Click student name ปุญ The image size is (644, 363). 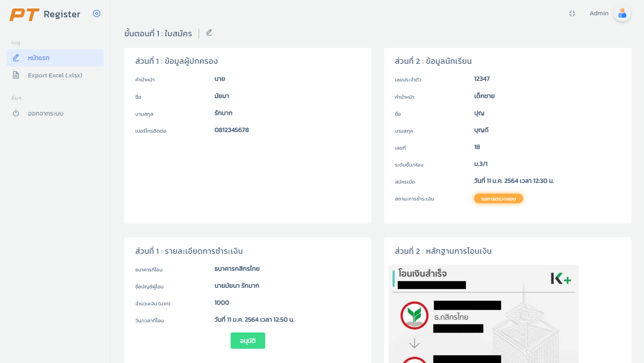pyautogui.click(x=479, y=114)
